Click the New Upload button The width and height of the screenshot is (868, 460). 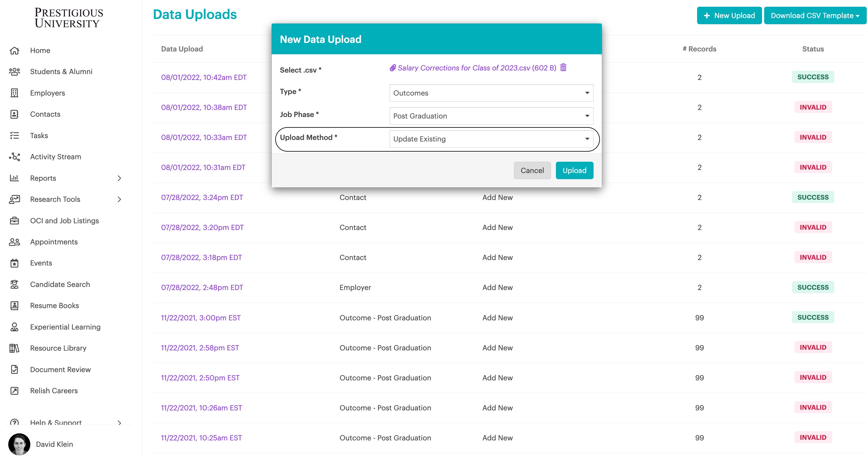[x=729, y=16]
